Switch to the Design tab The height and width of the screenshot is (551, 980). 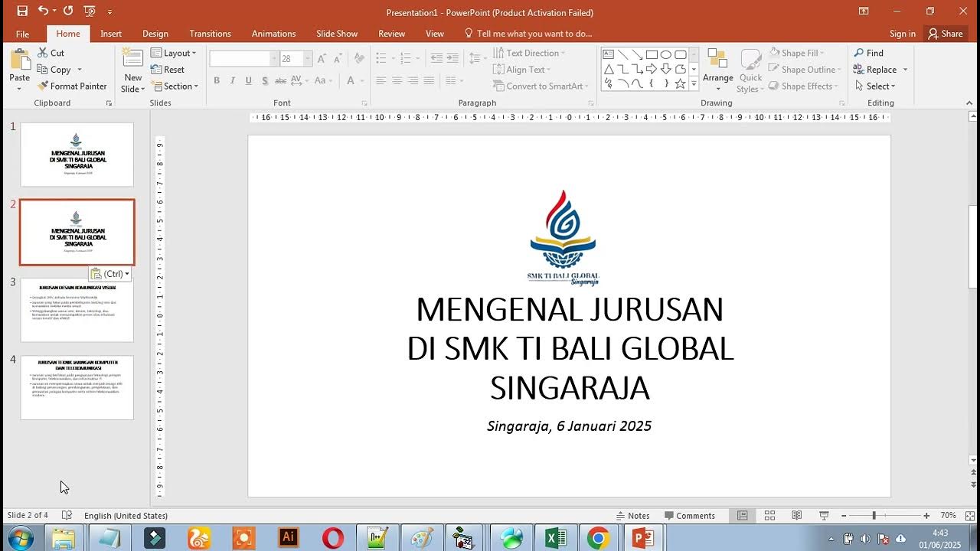[x=155, y=34]
